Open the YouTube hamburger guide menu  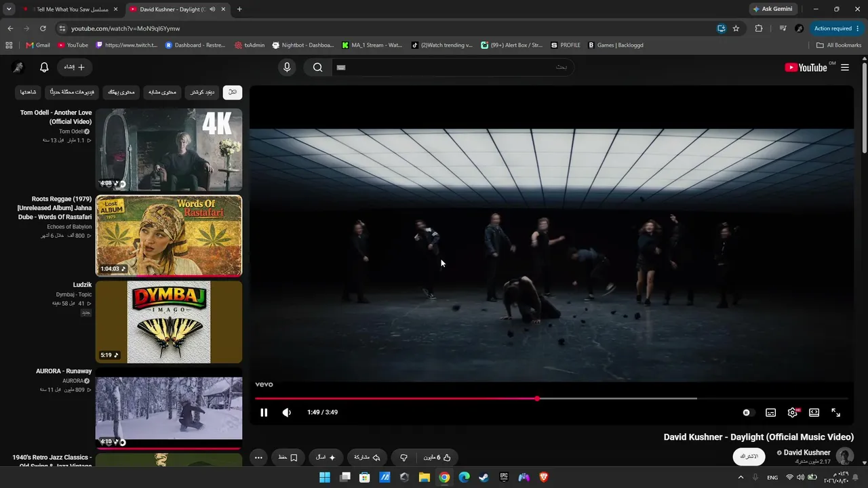click(845, 67)
